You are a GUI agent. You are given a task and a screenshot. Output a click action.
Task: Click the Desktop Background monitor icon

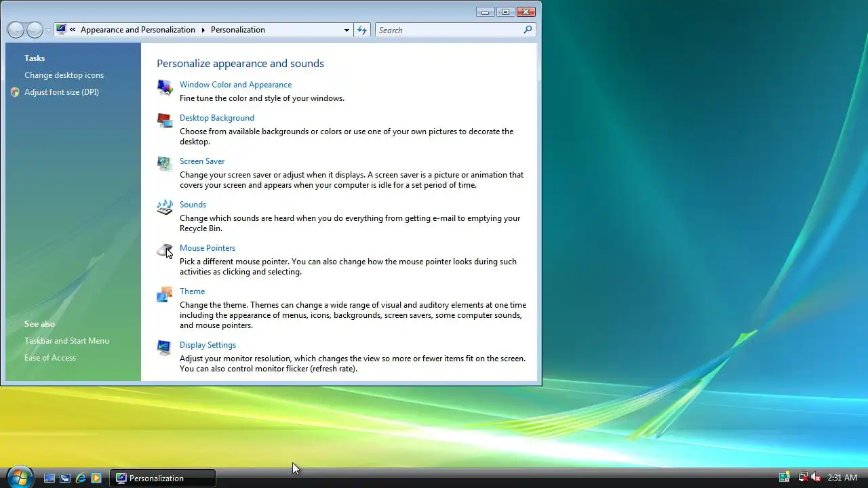click(x=165, y=121)
